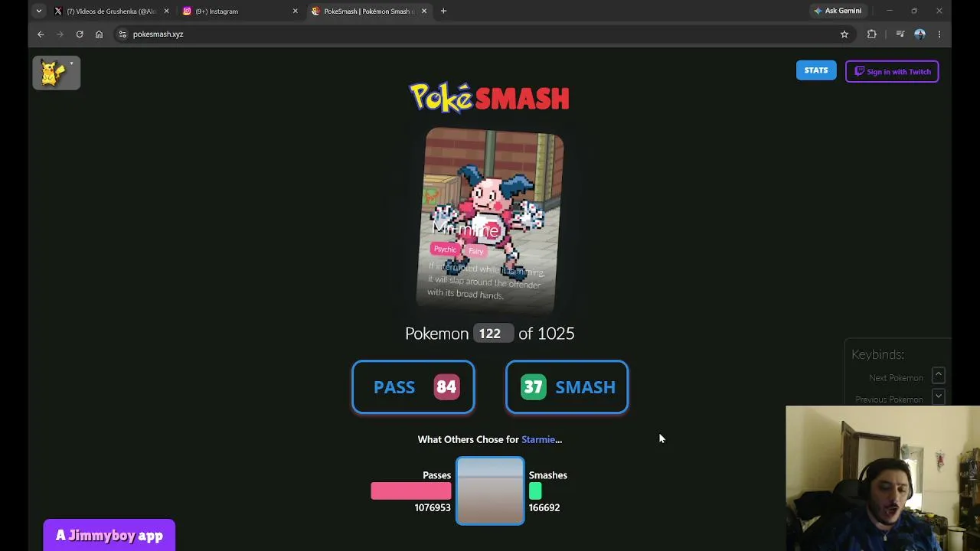The height and width of the screenshot is (551, 980).
Task: Click the blurred Starmie thumbnail
Action: [490, 491]
